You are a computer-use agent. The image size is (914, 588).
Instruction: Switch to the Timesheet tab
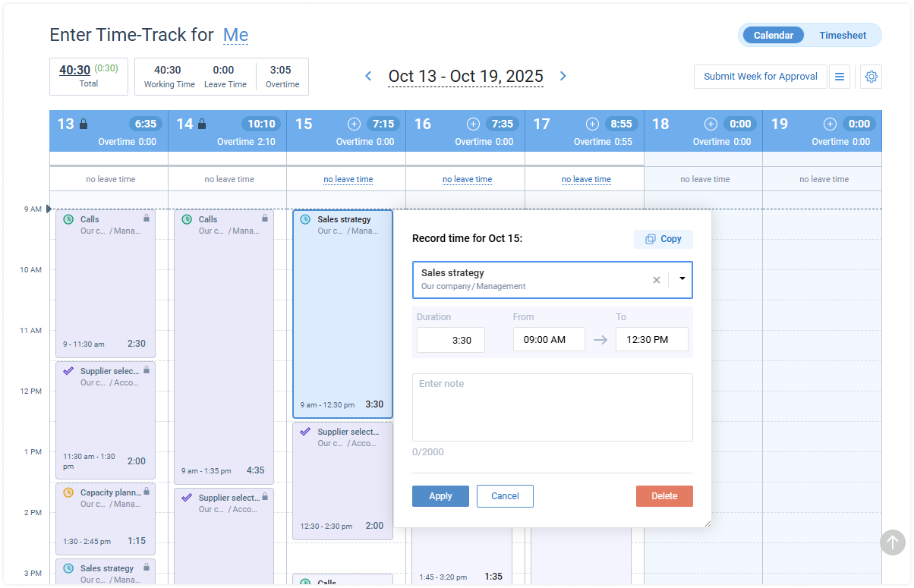(x=843, y=35)
